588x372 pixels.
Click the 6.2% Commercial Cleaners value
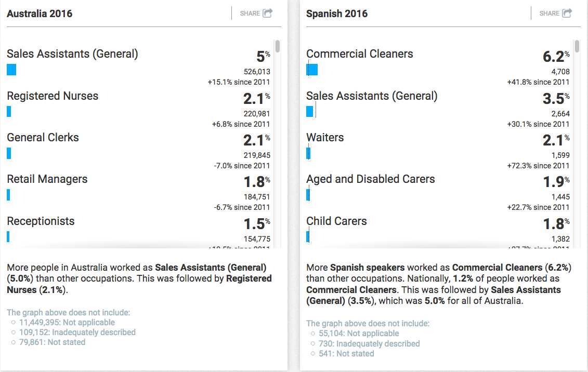pos(556,56)
